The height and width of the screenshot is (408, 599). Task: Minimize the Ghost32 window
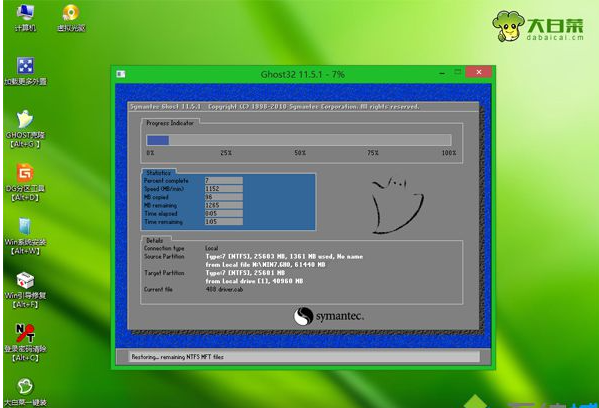[x=442, y=73]
